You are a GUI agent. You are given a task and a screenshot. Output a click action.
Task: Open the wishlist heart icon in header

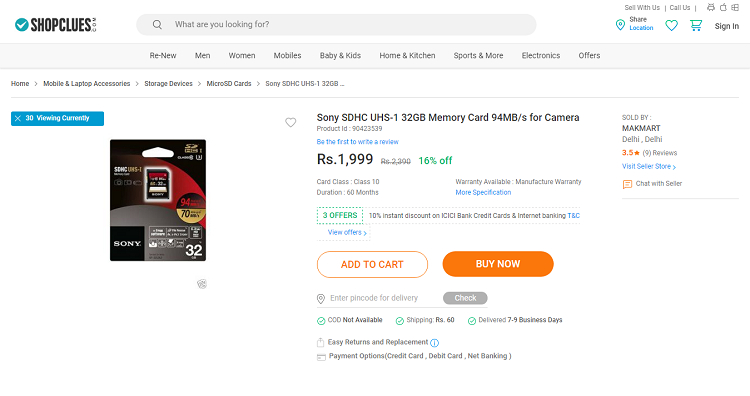coord(672,25)
